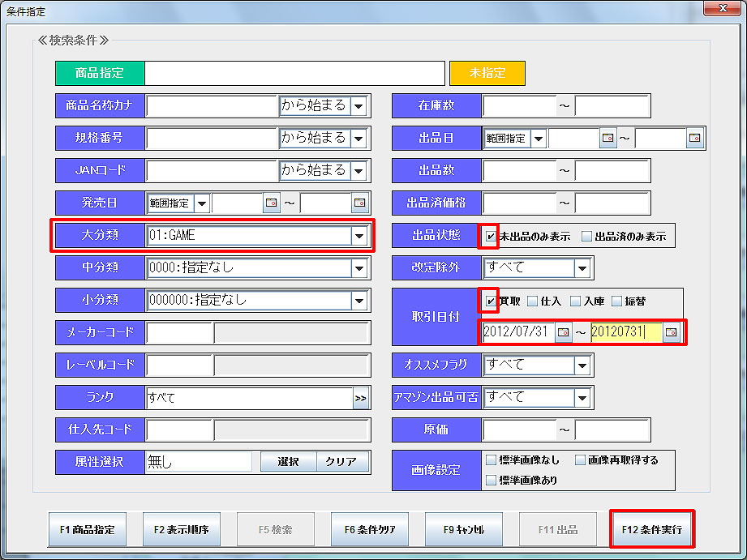Toggle 未出品のみ表示 checkbox
The height and width of the screenshot is (560, 747).
click(492, 237)
